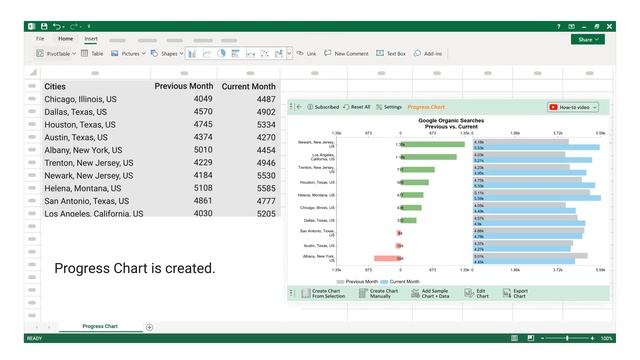Click the Excel app icon in title bar
Screen dimensions: 640x360
click(32, 27)
